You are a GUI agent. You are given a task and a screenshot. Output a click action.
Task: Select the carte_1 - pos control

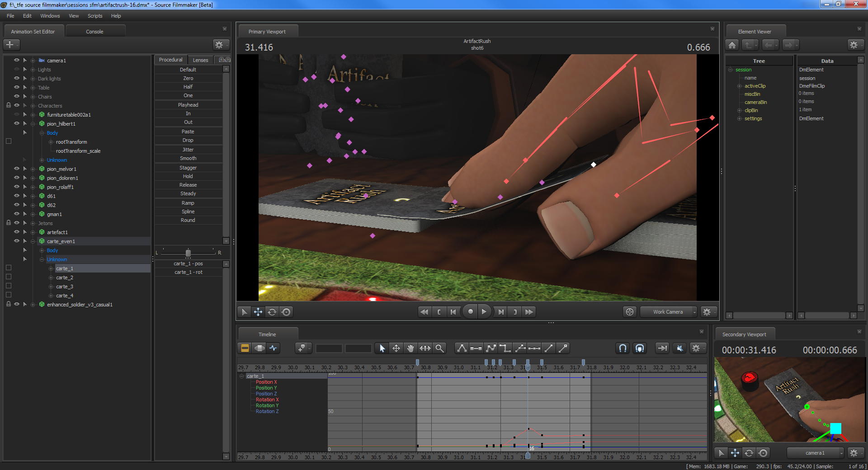(x=188, y=263)
